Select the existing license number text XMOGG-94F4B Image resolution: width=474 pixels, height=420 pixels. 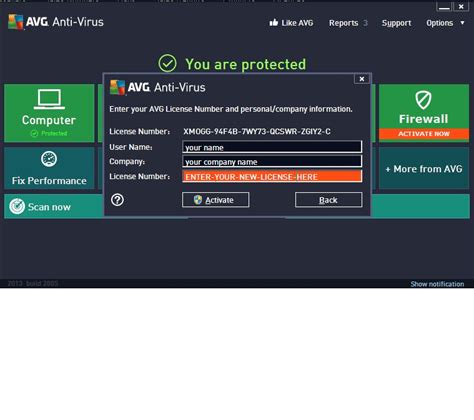click(257, 131)
